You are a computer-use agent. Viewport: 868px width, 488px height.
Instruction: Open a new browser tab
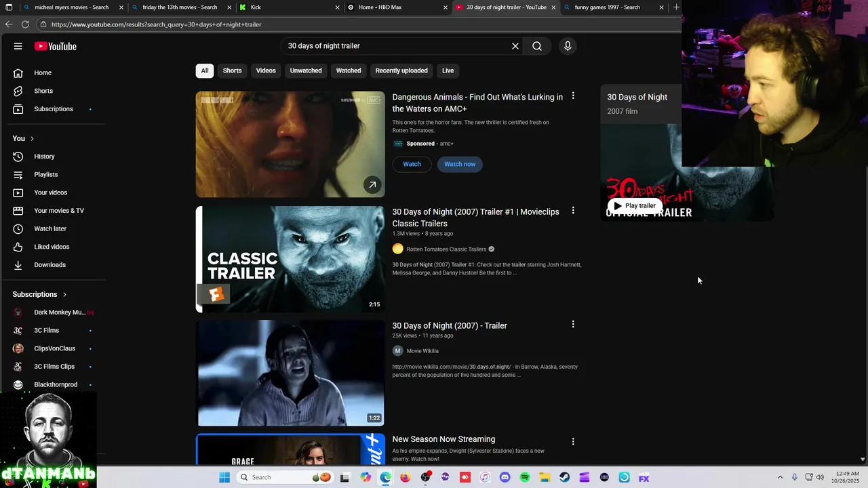[676, 7]
